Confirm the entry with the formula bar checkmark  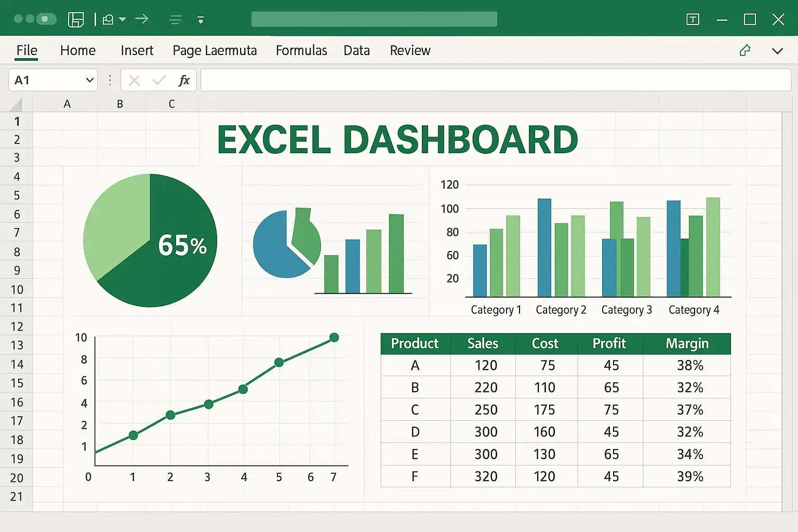pos(159,81)
